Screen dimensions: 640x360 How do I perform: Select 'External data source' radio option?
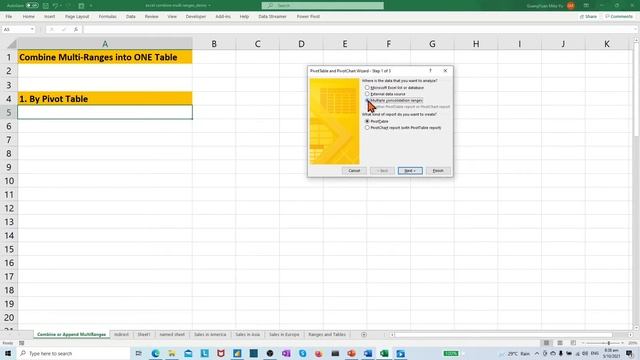click(x=367, y=94)
